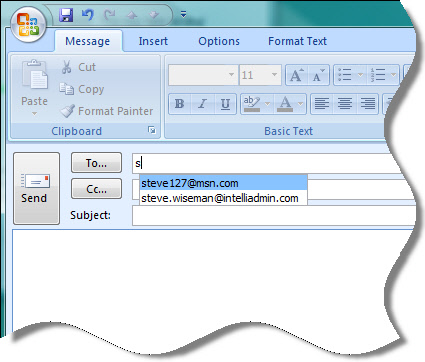
Task: Center the text
Action: click(345, 104)
